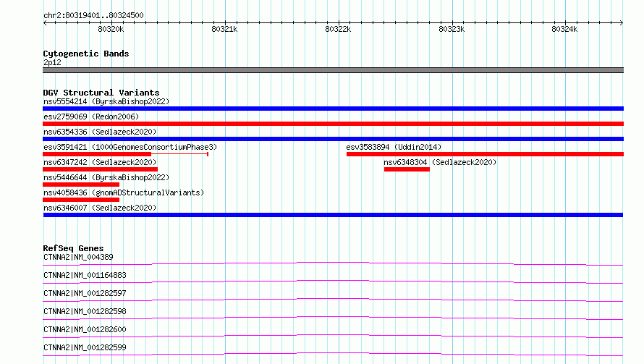Click the nsv6347242 (Sedlazeck2020) label
Image resolution: width=644 pixels, height=364 pixels.
click(x=100, y=162)
